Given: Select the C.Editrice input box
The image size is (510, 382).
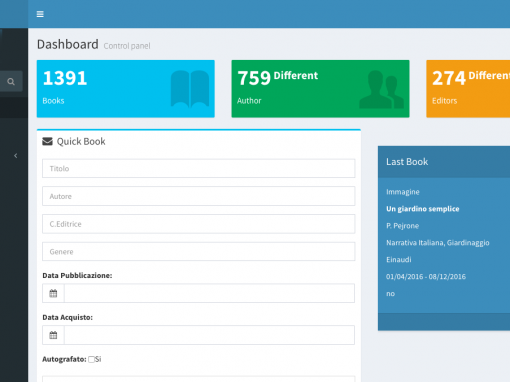Looking at the screenshot, I should pos(199,224).
